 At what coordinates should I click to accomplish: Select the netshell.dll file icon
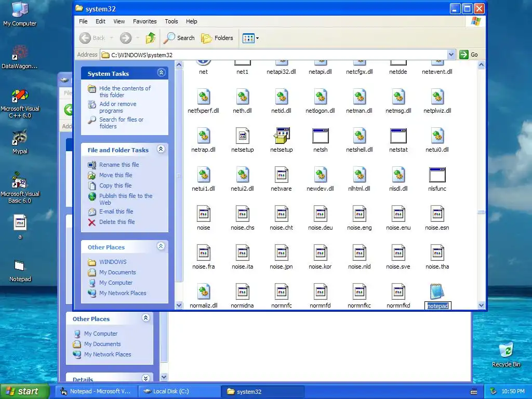[359, 136]
